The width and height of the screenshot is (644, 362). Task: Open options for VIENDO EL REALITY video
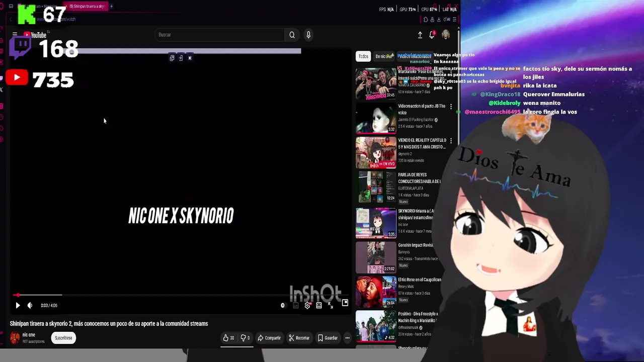click(451, 141)
